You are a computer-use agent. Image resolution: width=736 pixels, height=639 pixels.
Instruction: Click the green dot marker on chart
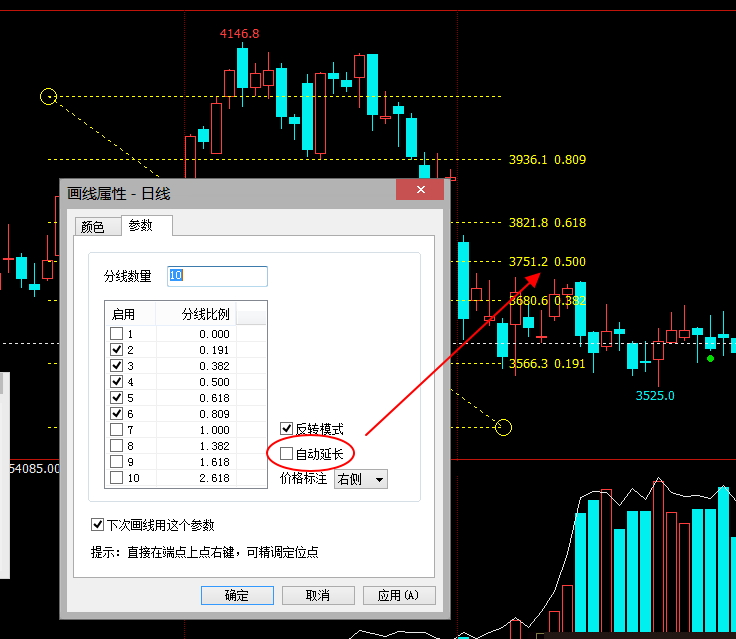(710, 357)
